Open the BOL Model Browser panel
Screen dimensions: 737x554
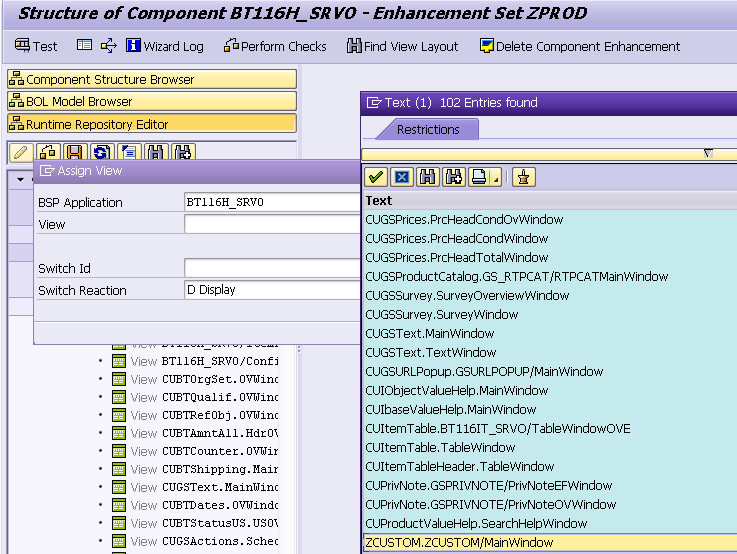tap(152, 101)
